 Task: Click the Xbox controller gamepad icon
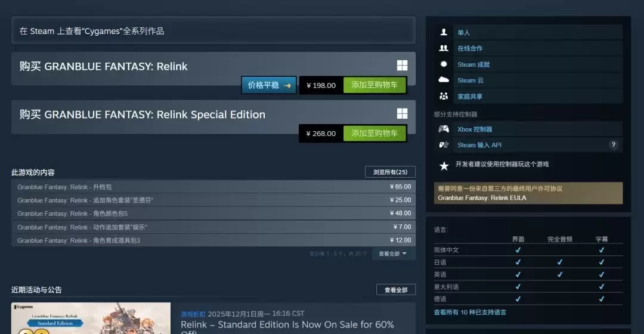(x=444, y=129)
